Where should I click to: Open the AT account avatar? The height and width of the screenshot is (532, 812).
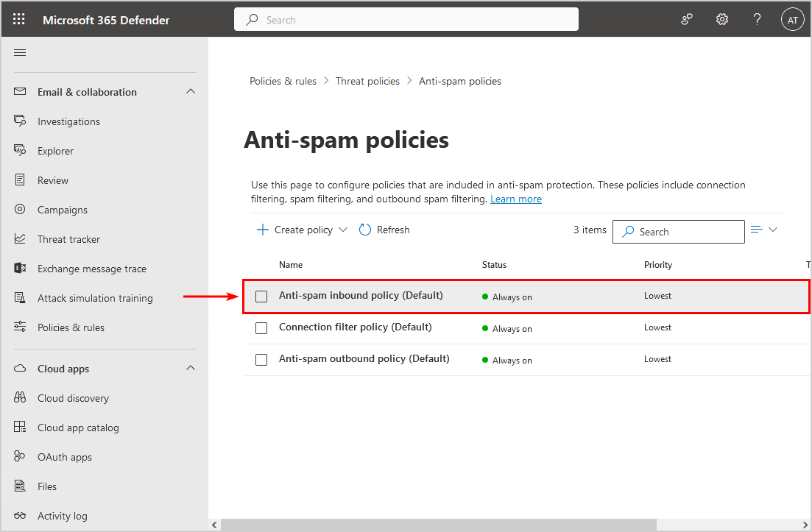(792, 20)
